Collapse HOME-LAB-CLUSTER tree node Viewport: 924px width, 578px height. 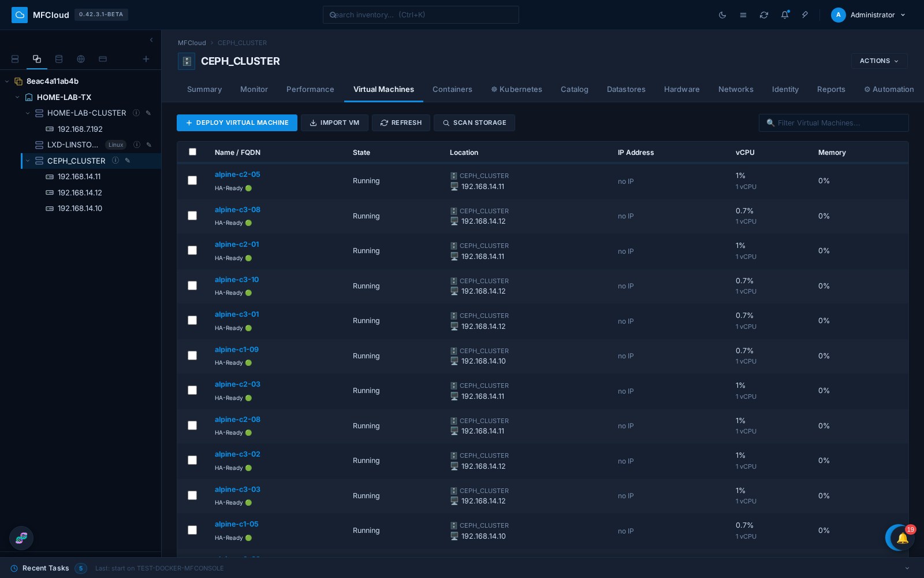(28, 113)
